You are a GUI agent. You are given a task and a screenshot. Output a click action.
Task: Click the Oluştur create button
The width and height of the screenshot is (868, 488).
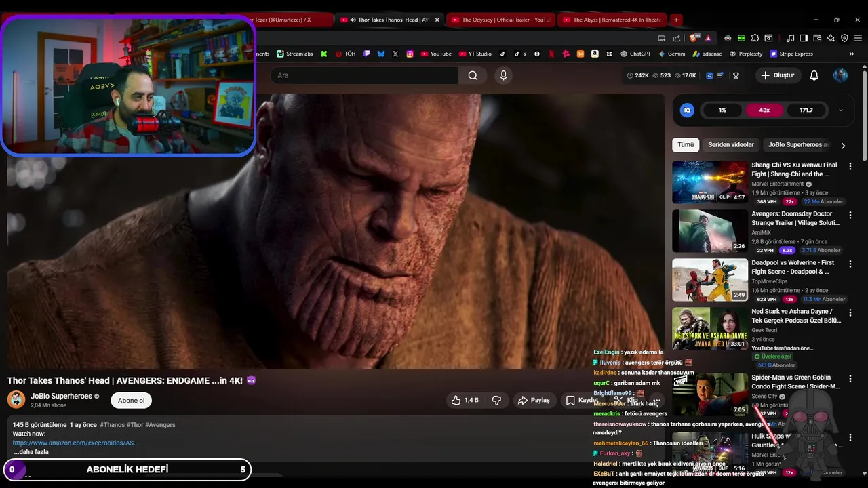click(777, 75)
